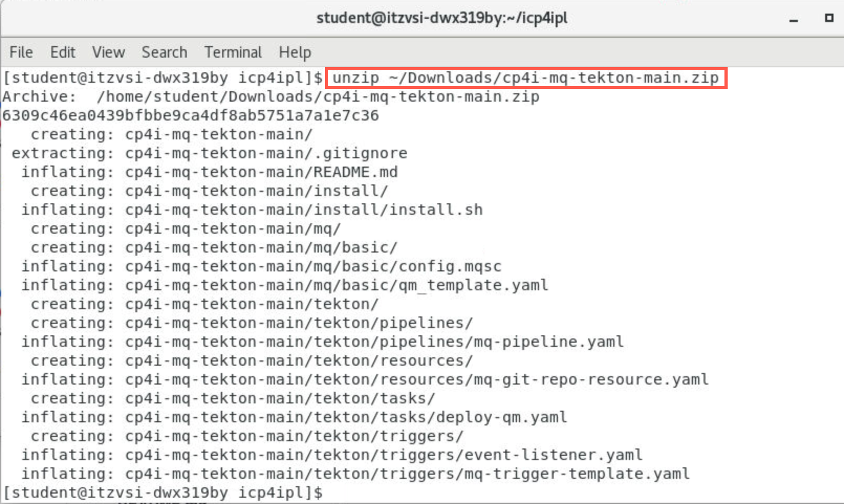Click the commit hash line 6309c46ea...

191,116
